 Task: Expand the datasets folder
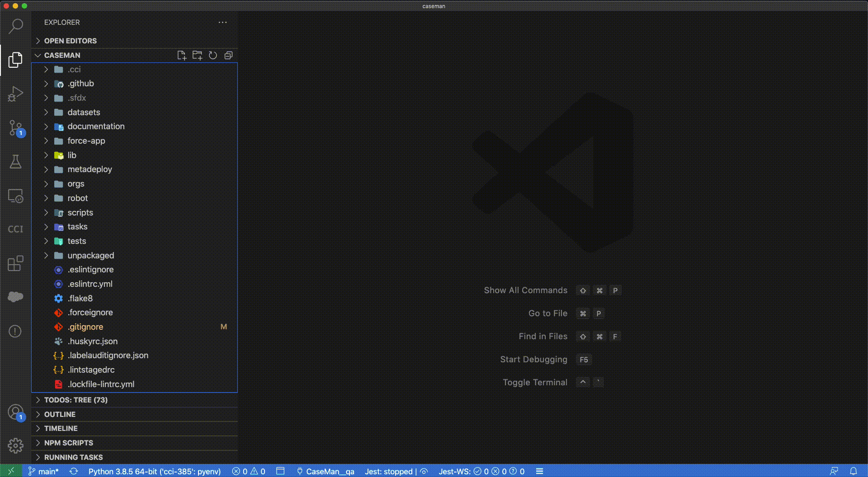[x=135, y=112]
